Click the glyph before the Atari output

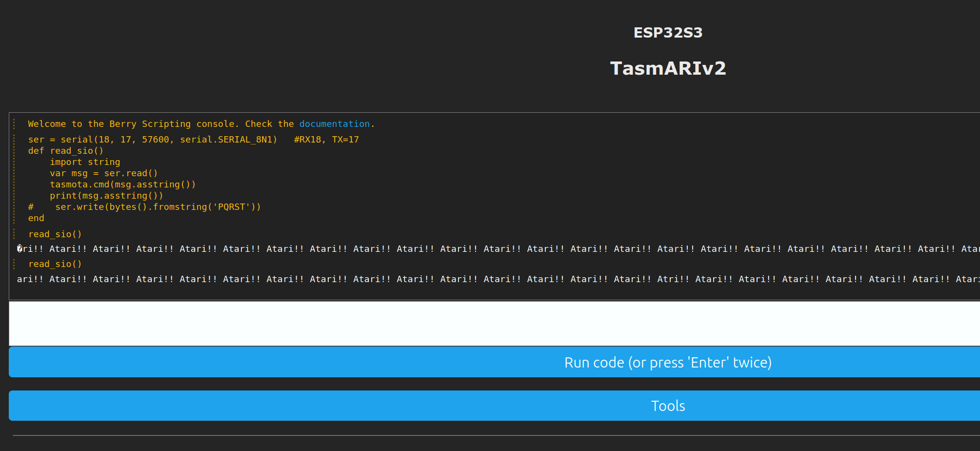pyautogui.click(x=19, y=248)
